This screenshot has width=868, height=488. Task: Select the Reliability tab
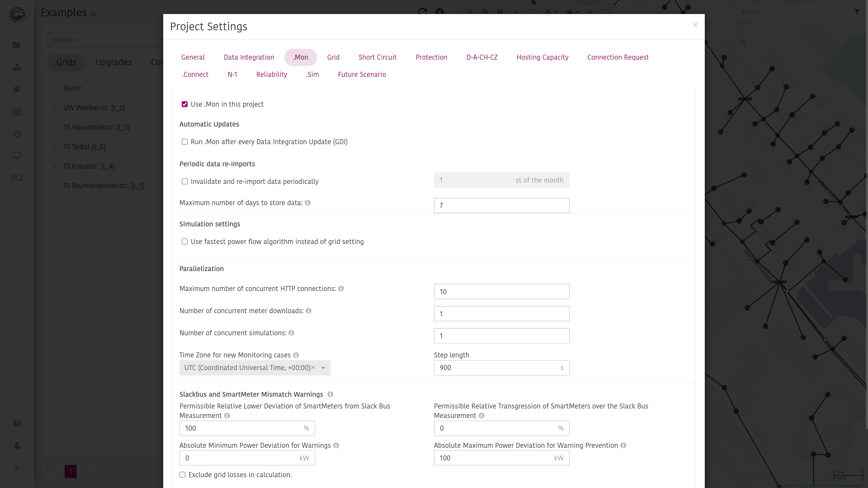click(x=271, y=74)
